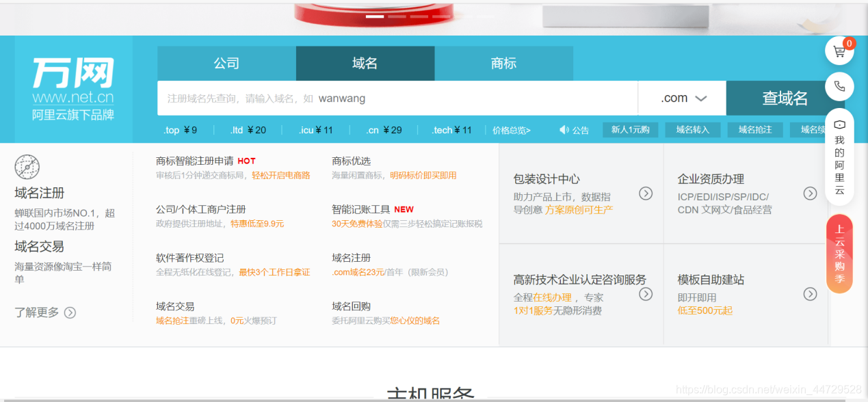Click the .tech ¥11 price link
This screenshot has width=868, height=402.
coord(452,130)
